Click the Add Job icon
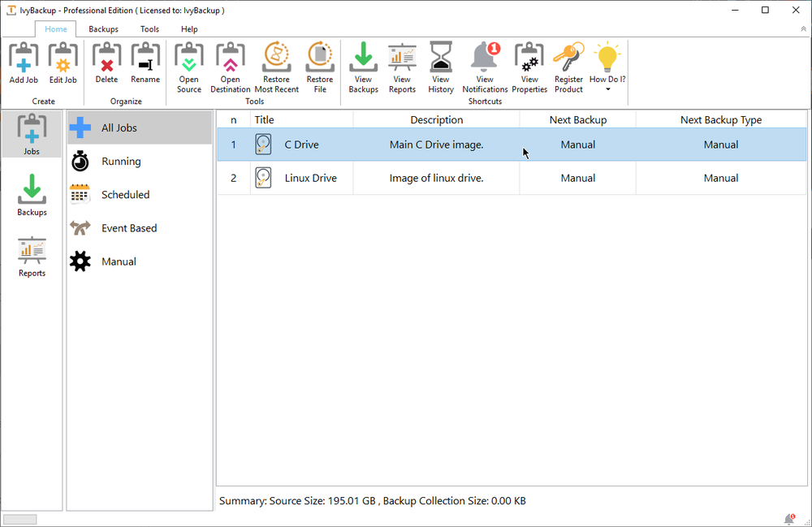812x527 pixels. point(24,63)
